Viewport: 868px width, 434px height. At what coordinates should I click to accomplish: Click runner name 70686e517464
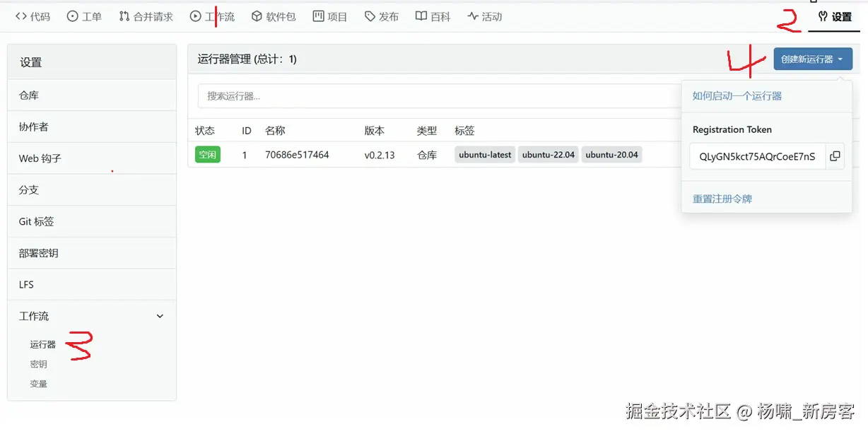coord(297,155)
